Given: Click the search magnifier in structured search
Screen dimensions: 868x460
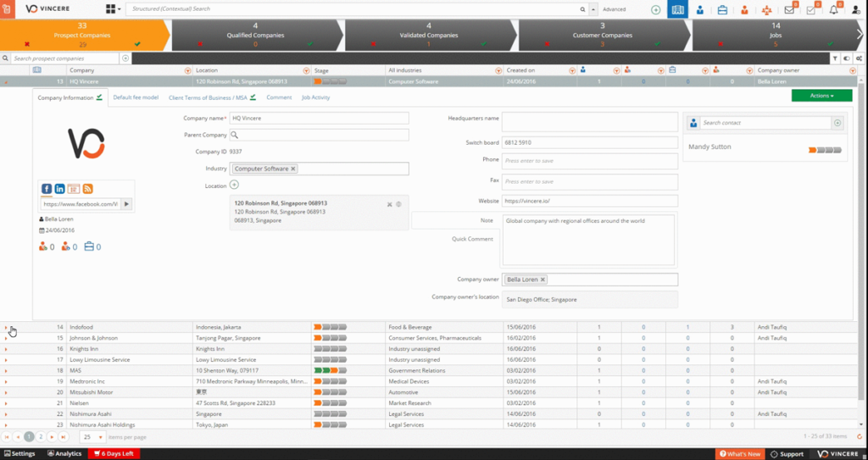Looking at the screenshot, I should (x=582, y=9).
